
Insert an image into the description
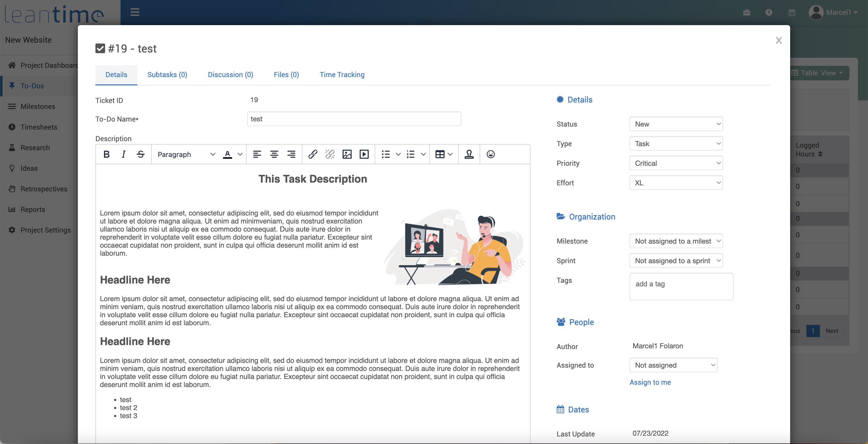tap(347, 154)
